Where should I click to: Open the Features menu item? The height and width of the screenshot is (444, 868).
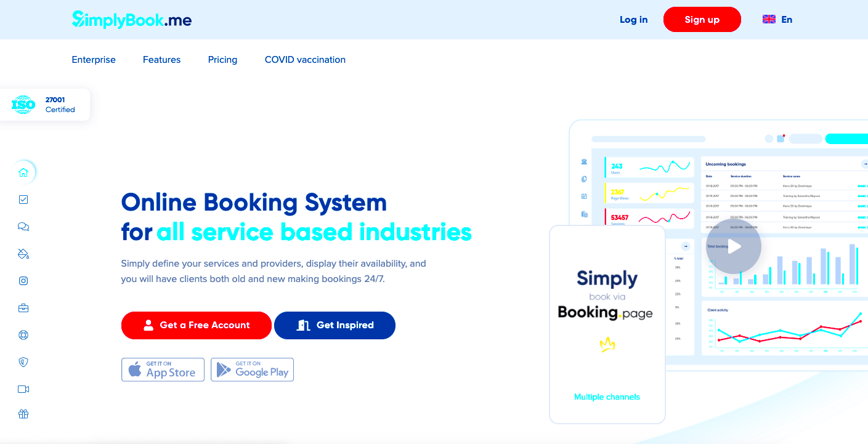162,60
